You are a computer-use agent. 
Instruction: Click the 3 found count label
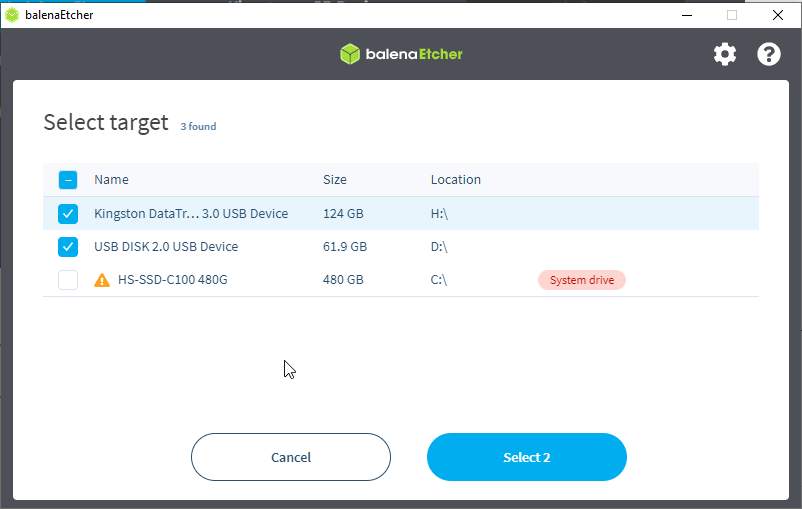[x=198, y=126]
